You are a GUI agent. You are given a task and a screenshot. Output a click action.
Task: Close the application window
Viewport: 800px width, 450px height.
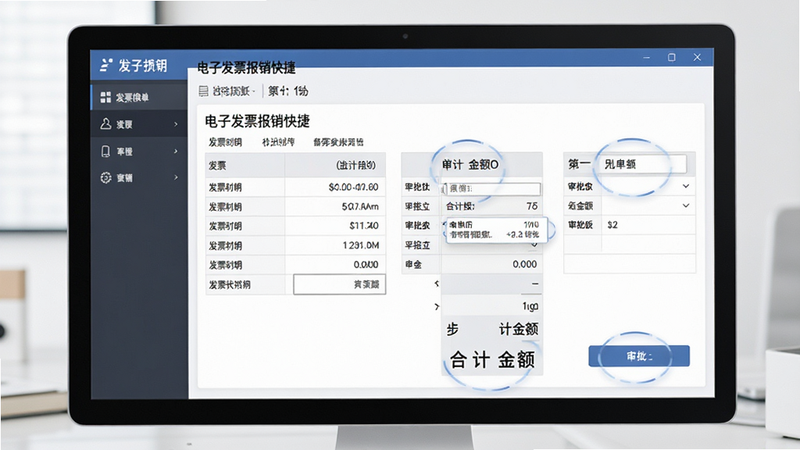click(697, 58)
